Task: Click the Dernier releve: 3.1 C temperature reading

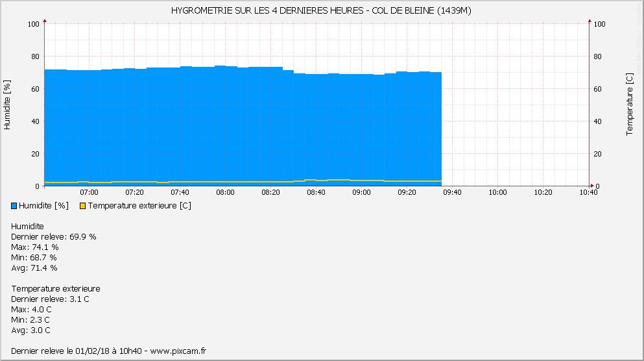Action: point(50,299)
